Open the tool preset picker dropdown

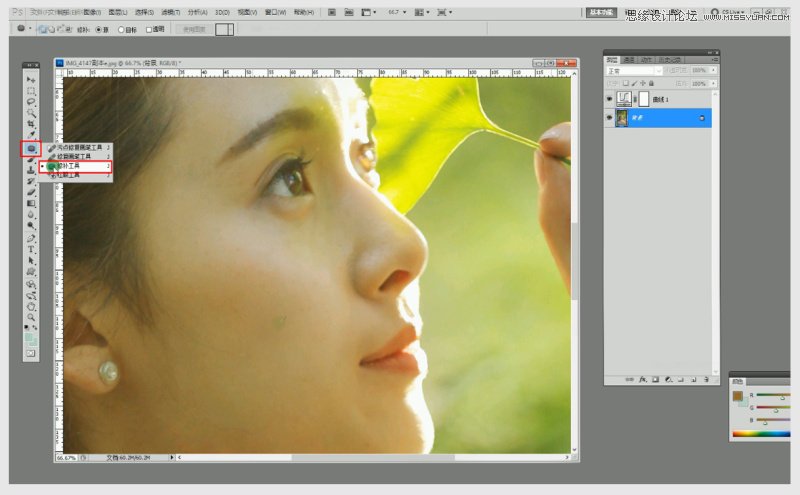[24, 29]
